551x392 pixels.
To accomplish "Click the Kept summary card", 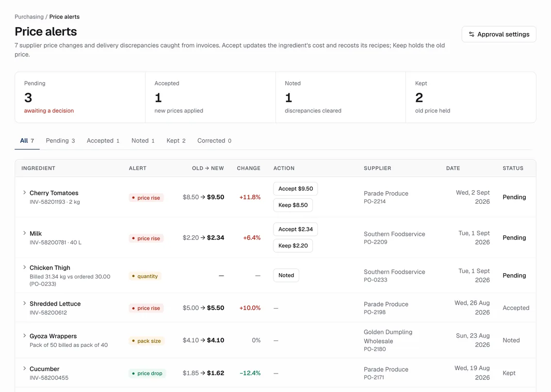I will click(471, 98).
